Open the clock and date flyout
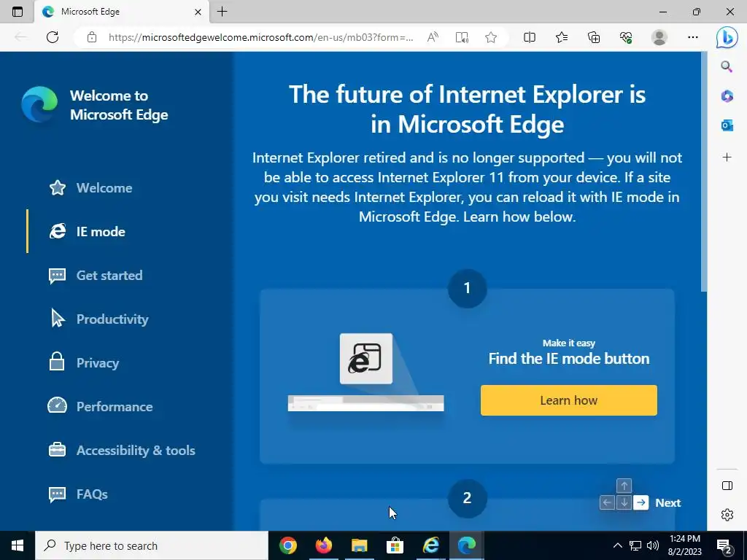Screen dimensions: 747x560 [684, 545]
